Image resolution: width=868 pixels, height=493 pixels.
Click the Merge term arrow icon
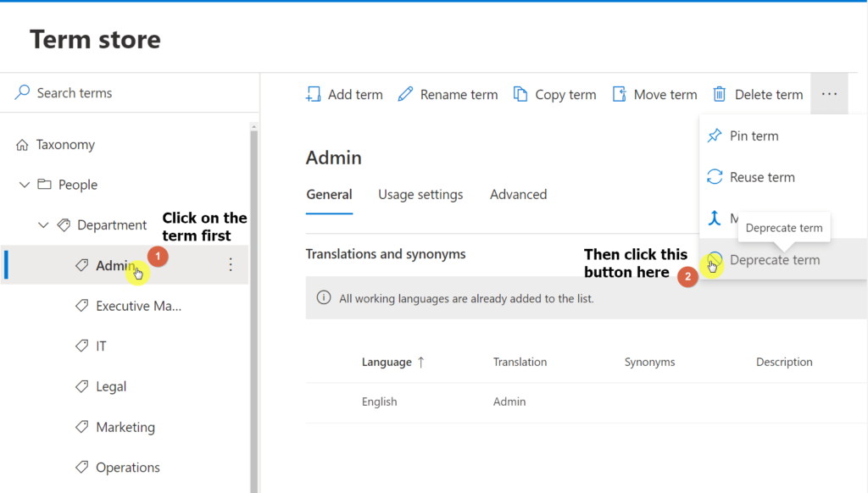pos(715,218)
